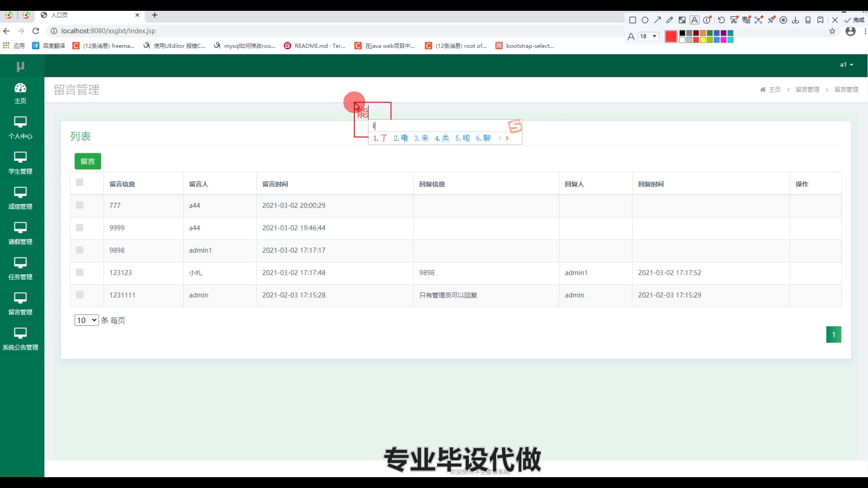Pin the screenshot to screen
Image resolution: width=868 pixels, height=488 pixels.
tap(771, 20)
